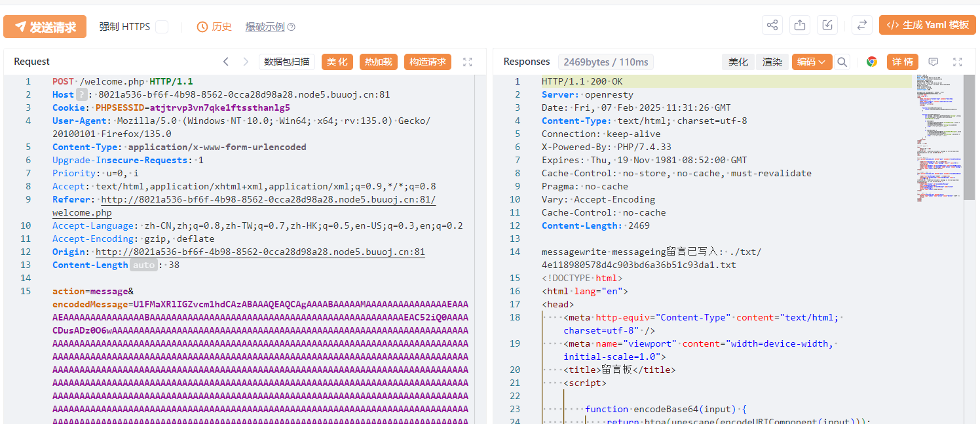Click the forward navigation arrow in the Request panel
Viewport: 980px width, 424px height.
click(244, 61)
